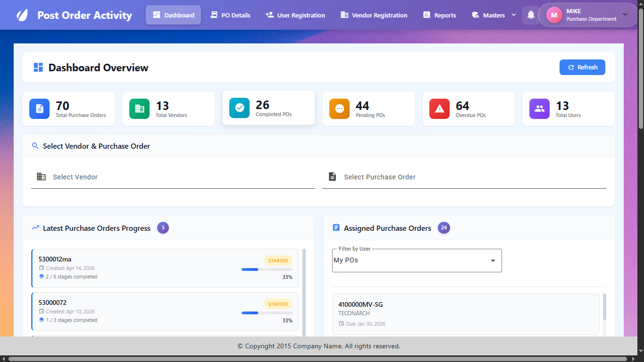The image size is (644, 362).
Task: Click the layers icon for 1 / 3 stages completed
Action: point(42,320)
